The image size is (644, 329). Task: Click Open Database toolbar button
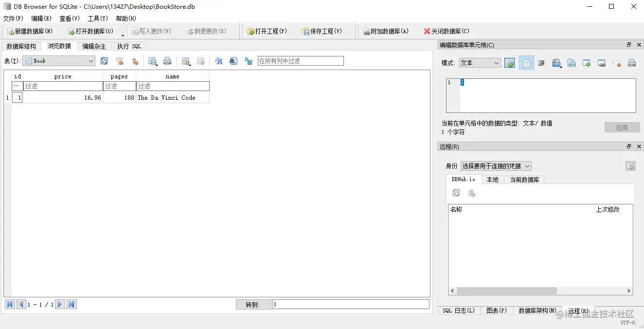90,31
